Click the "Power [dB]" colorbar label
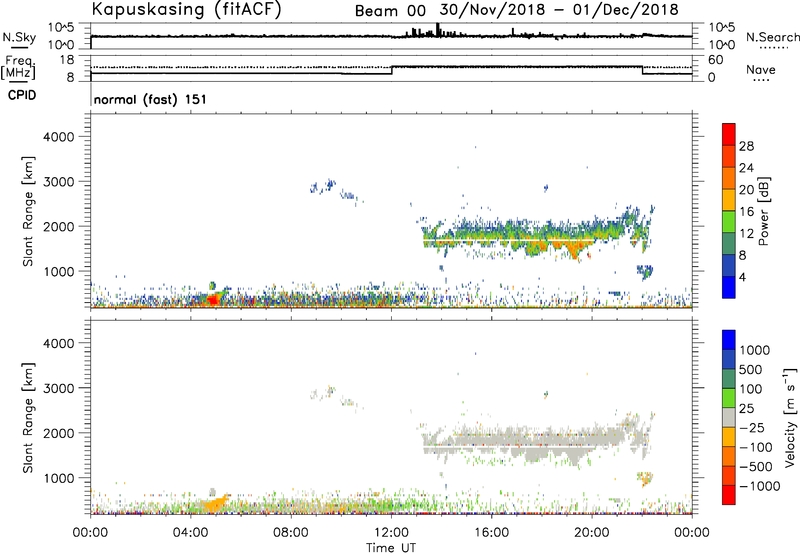The height and width of the screenshot is (554, 800). pos(763,211)
